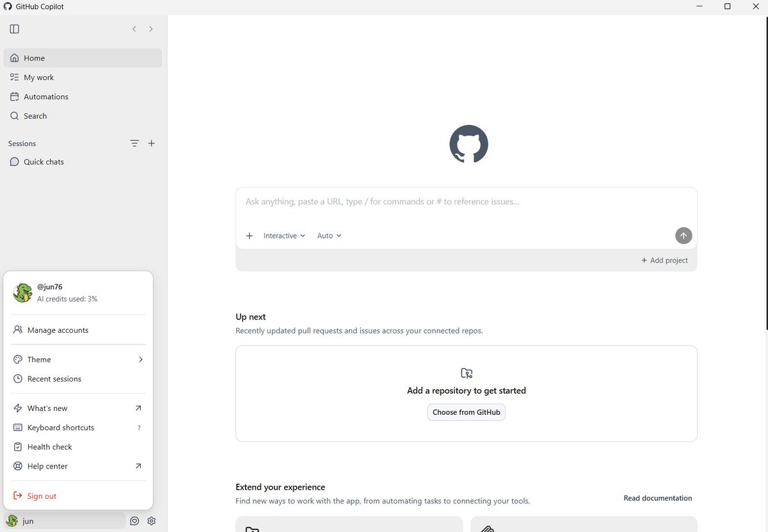Create a new session with plus icon
The image size is (768, 532).
coord(152,143)
